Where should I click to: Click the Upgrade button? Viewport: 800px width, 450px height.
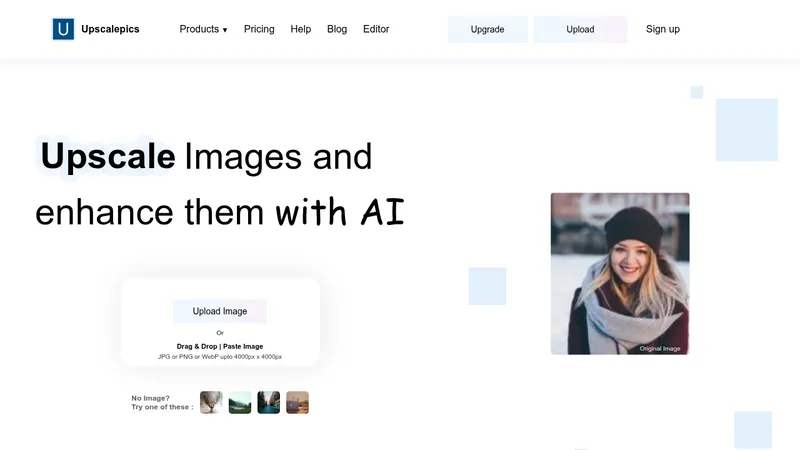click(488, 29)
